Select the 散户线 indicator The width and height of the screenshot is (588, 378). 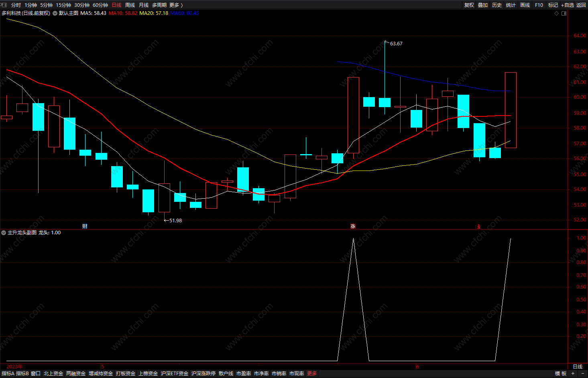pyautogui.click(x=226, y=374)
